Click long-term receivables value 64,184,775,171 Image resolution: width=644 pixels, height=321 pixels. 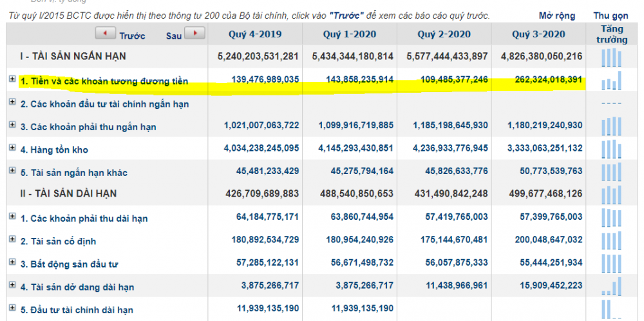(x=268, y=216)
